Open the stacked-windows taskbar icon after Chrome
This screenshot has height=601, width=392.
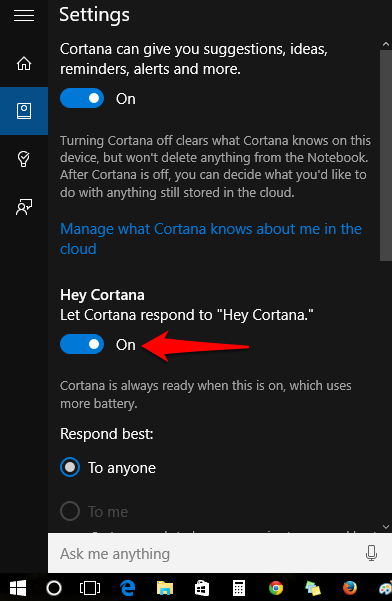click(x=313, y=588)
